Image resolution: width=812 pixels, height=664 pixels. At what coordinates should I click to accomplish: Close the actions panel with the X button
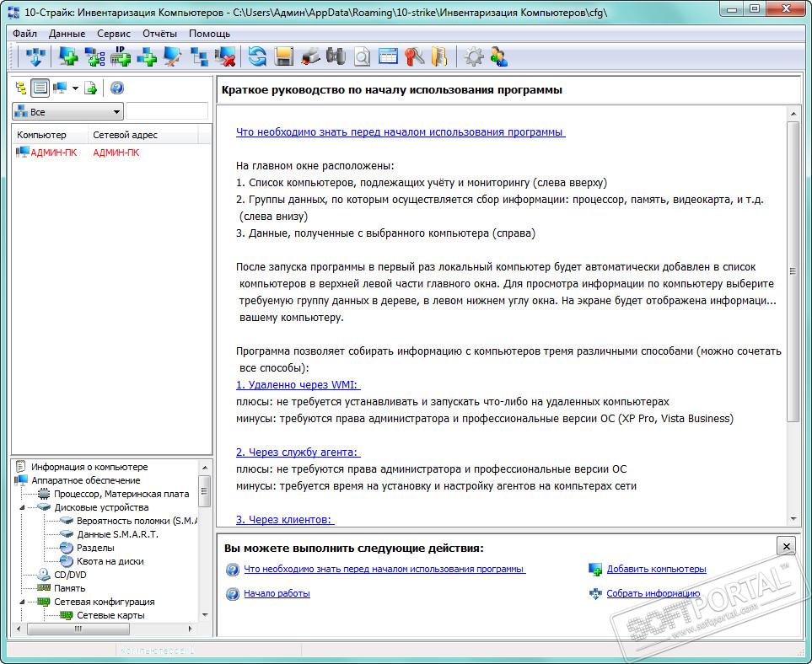tap(786, 546)
